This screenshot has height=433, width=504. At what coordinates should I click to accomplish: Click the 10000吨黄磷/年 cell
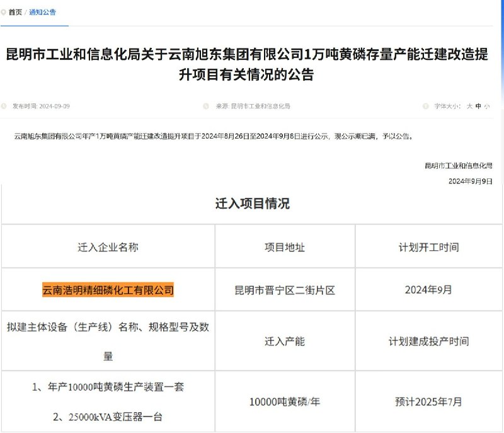click(285, 401)
